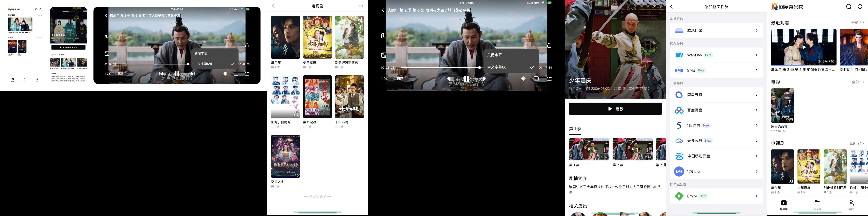
Task: Open the 中国移动云盘 row chevron
Action: click(x=756, y=156)
